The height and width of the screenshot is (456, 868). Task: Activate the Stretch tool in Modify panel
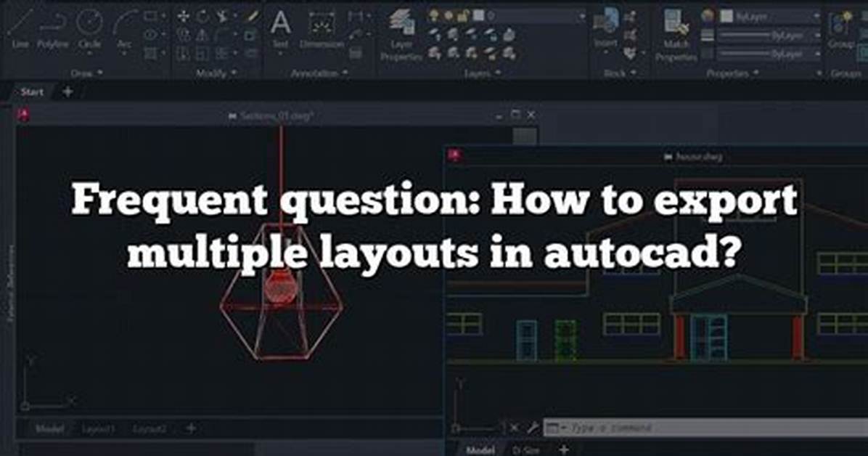(x=183, y=54)
